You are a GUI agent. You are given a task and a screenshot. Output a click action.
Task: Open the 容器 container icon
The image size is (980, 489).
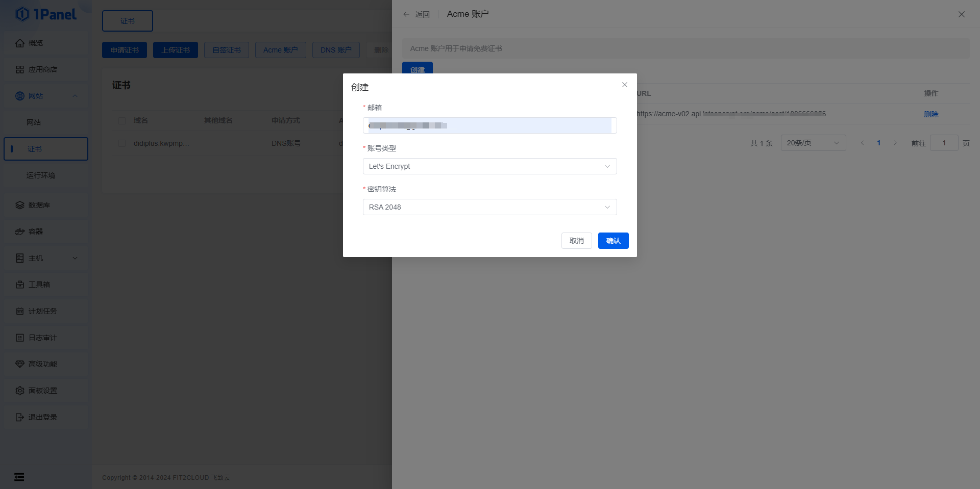click(20, 231)
